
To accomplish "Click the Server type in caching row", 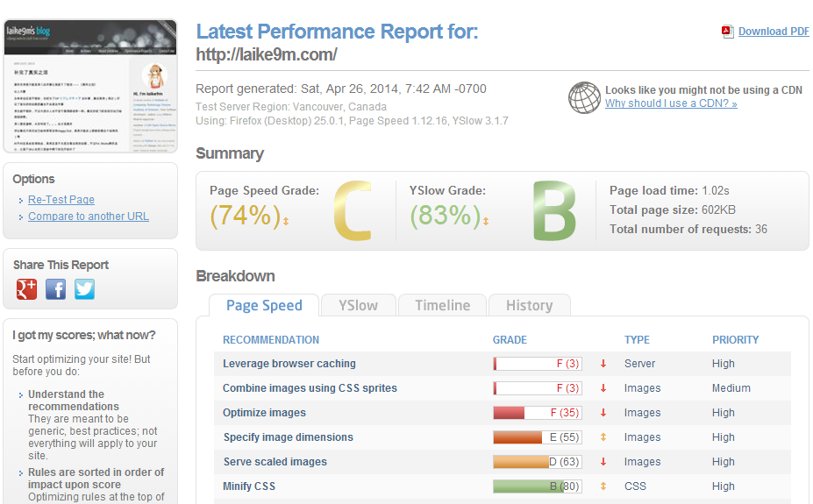I will click(640, 364).
